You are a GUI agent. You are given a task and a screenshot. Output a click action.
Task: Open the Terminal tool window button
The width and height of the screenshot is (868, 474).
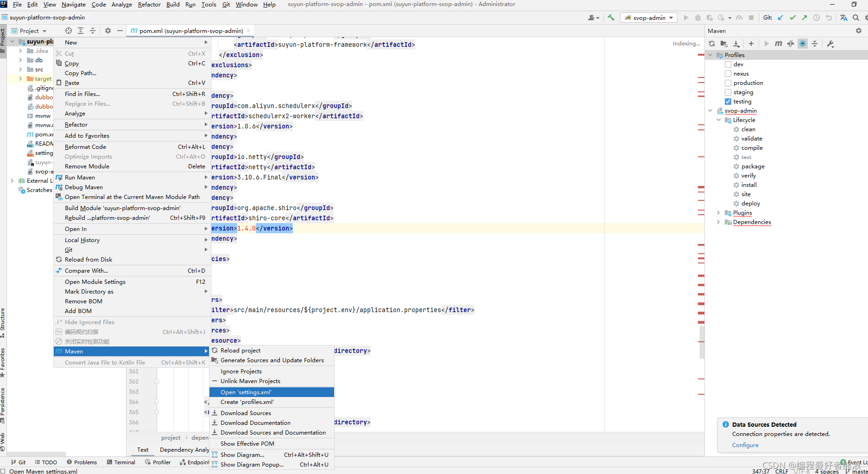pyautogui.click(x=121, y=462)
